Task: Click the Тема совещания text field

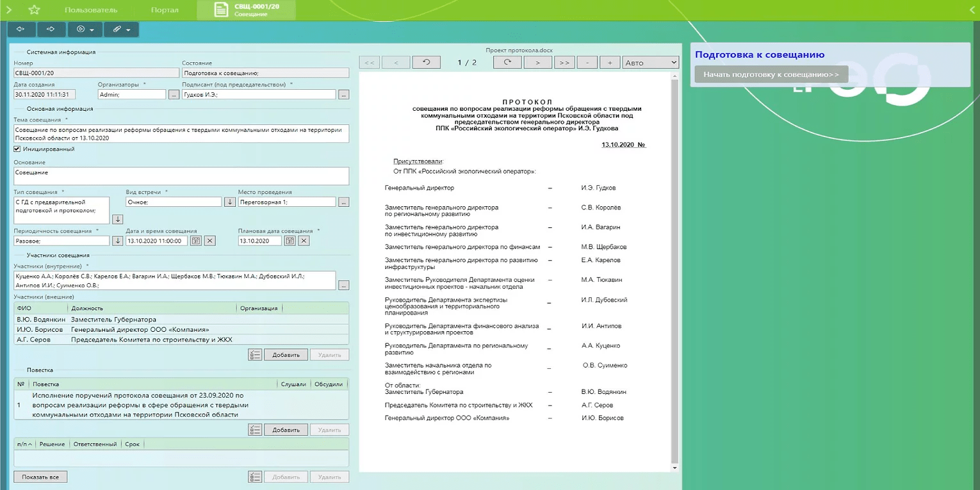Action: 181,134
